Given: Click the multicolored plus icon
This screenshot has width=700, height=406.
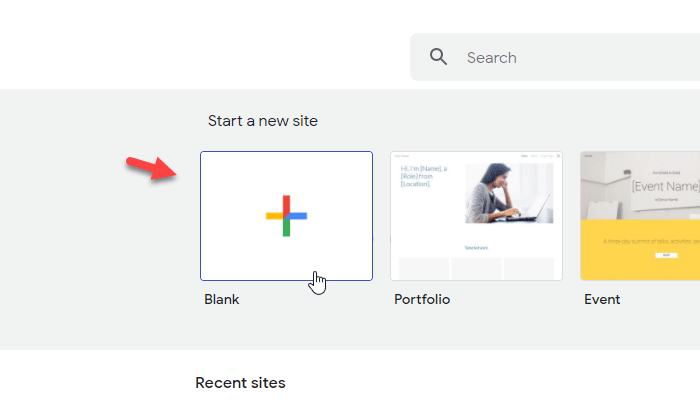Looking at the screenshot, I should tap(286, 216).
